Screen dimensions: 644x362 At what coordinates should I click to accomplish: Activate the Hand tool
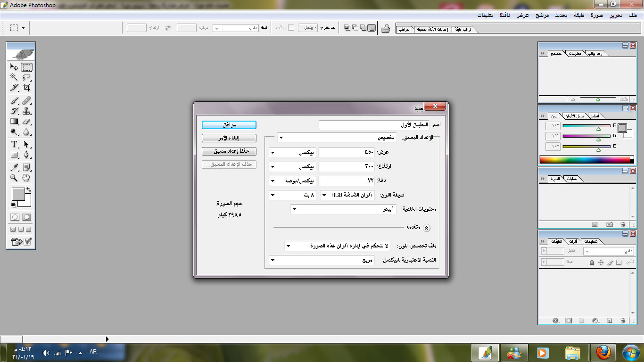pyautogui.click(x=27, y=178)
